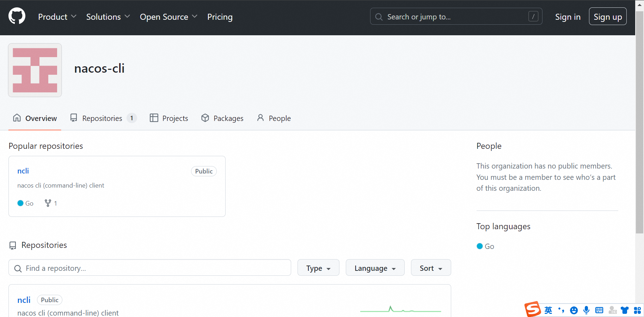This screenshot has width=644, height=317.
Task: Expand the Open Source menu
Action: (x=168, y=17)
